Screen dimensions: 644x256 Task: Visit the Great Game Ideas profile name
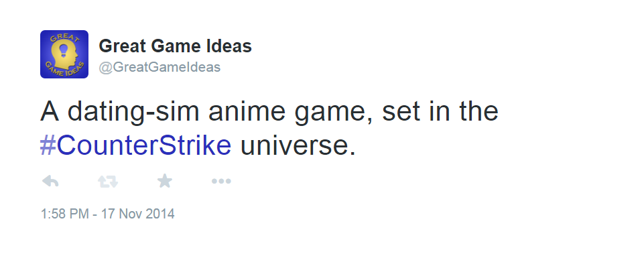click(176, 46)
